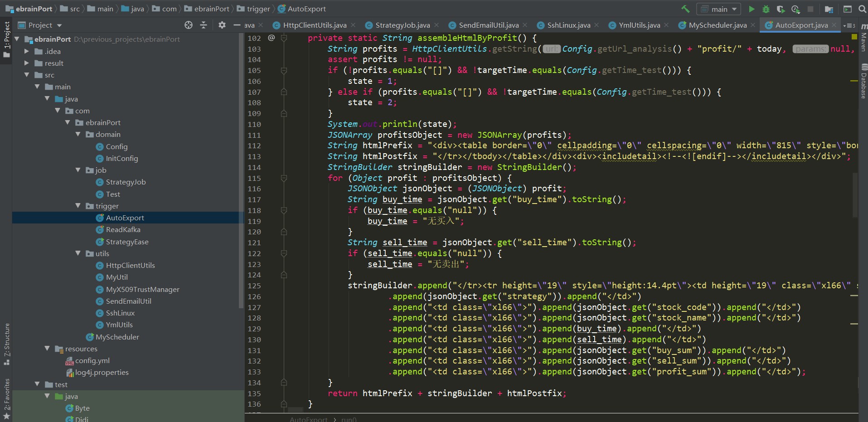The width and height of the screenshot is (868, 422).
Task: Hide the Project panel with minus icon
Action: pyautogui.click(x=237, y=25)
